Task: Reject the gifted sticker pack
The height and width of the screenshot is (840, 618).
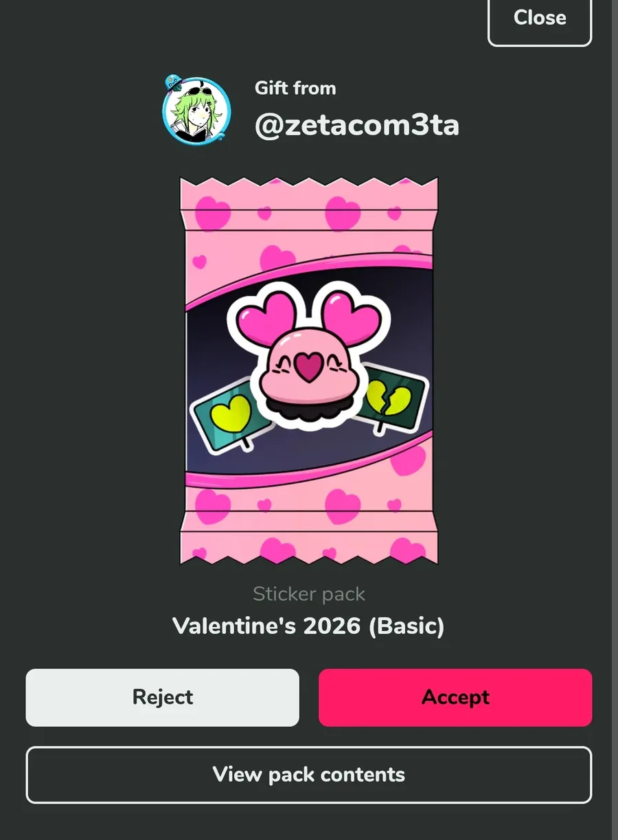Action: click(x=163, y=698)
